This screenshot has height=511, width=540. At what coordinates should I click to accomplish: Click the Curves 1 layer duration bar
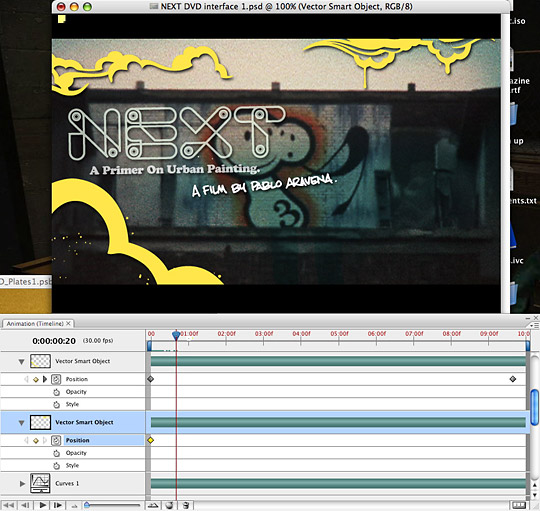click(338, 483)
